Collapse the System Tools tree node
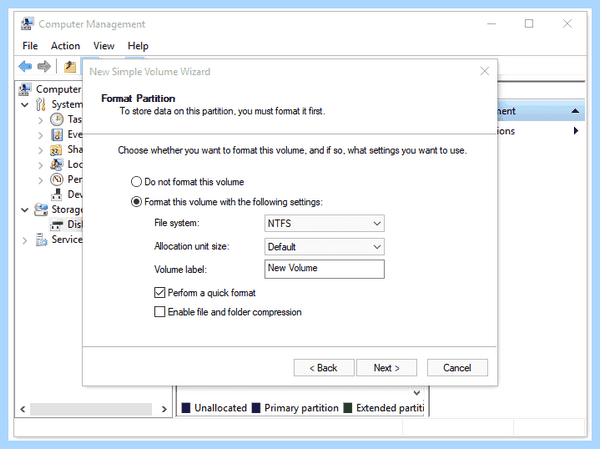This screenshot has width=600, height=449. [25, 104]
